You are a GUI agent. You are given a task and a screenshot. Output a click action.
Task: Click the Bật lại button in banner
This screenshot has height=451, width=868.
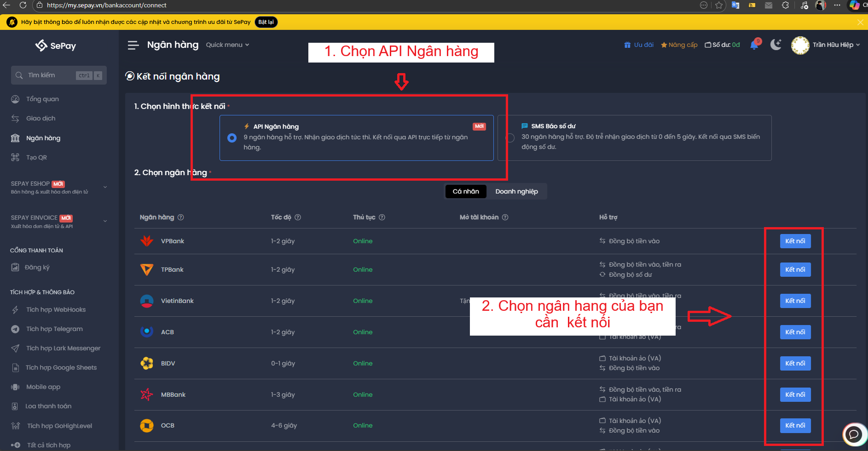(x=266, y=22)
